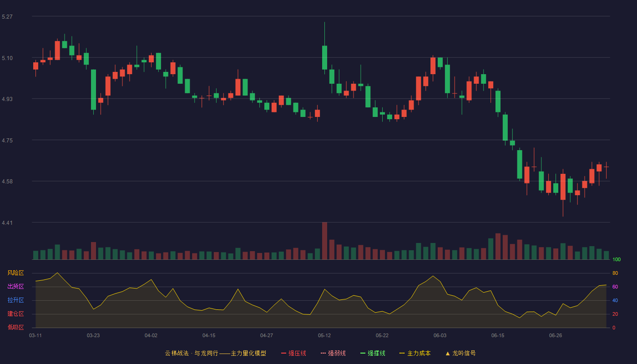Select the 04-02 date label
637x364 pixels.
[x=151, y=335]
